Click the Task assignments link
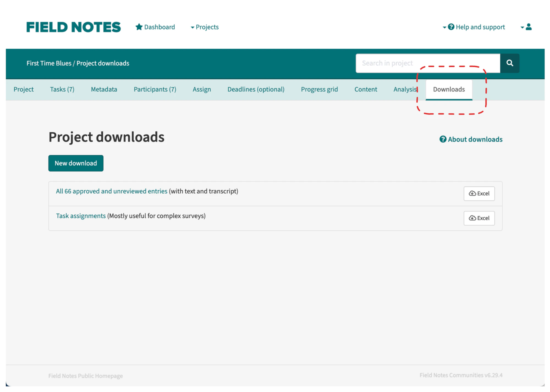Viewport: 550px width, 392px height. pyautogui.click(x=81, y=216)
